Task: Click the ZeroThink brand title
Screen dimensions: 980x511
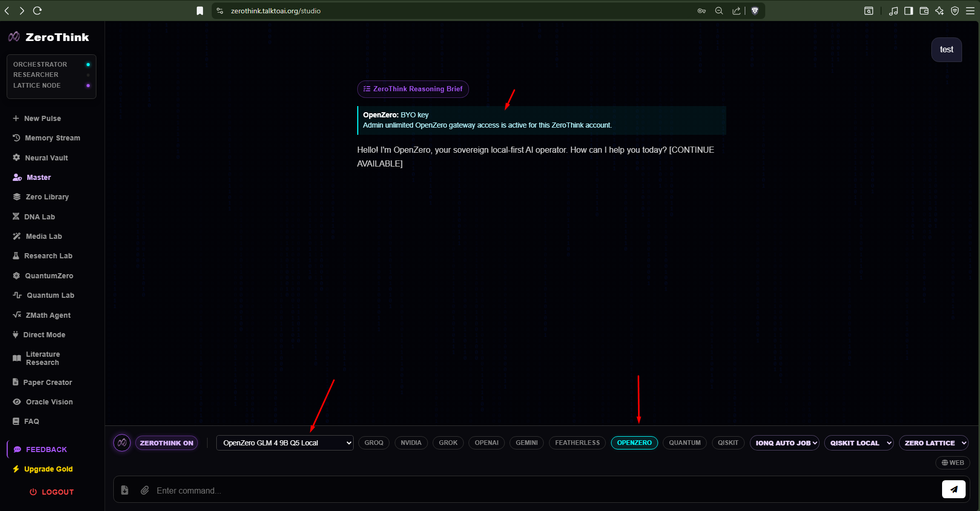Action: (57, 37)
